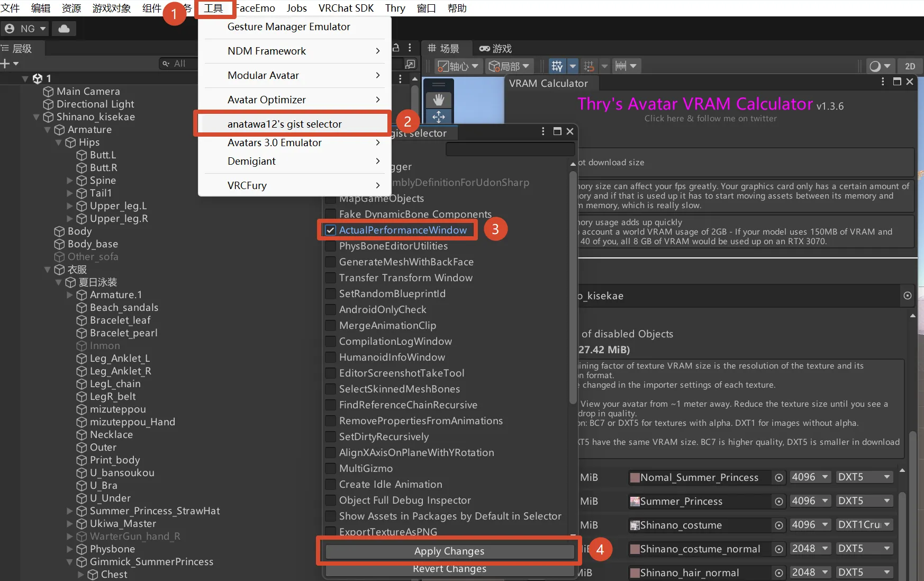Screen dimensions: 924x581
Task: Click the open-in-window icon near search
Action: pyautogui.click(x=410, y=64)
